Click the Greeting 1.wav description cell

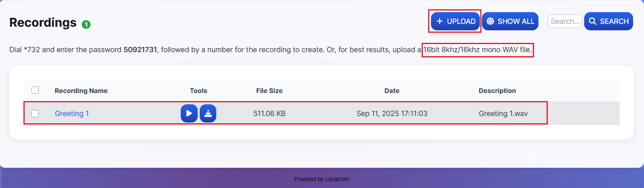point(503,114)
